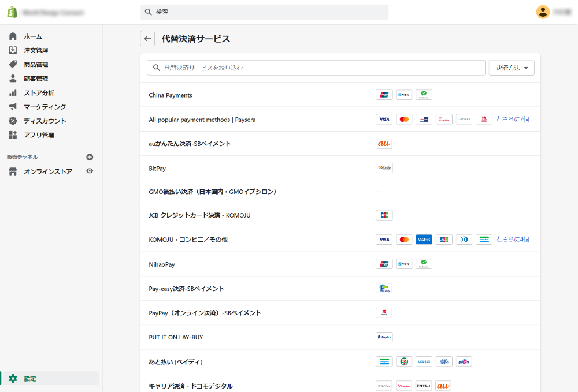Click the マーケティング megaphone icon

click(x=13, y=107)
